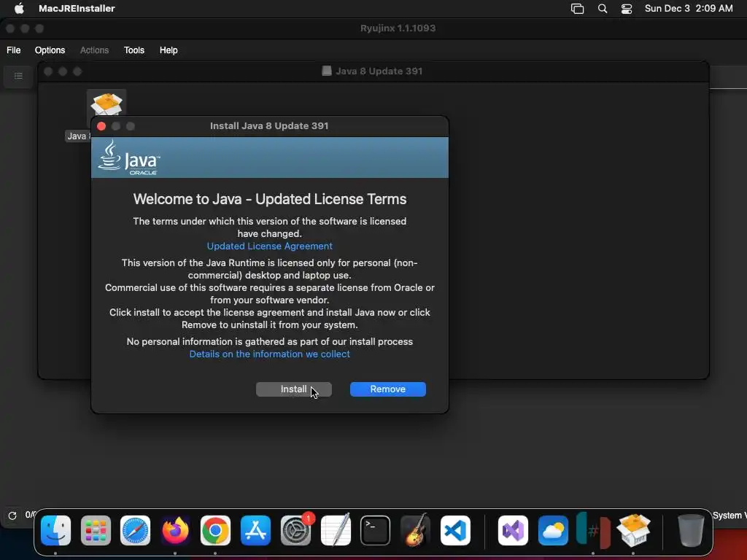747x560 pixels.
Task: Open the Help menu in Ryujinx
Action: 169,50
